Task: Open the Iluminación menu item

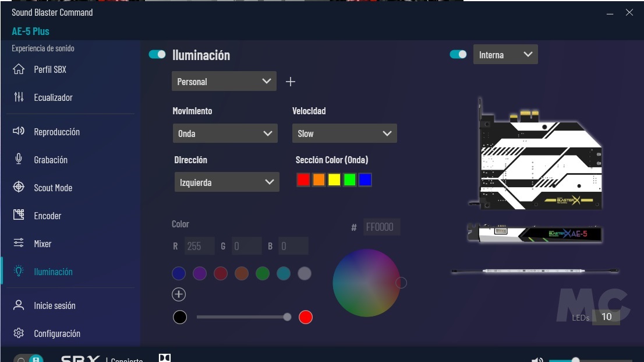Action: point(53,272)
